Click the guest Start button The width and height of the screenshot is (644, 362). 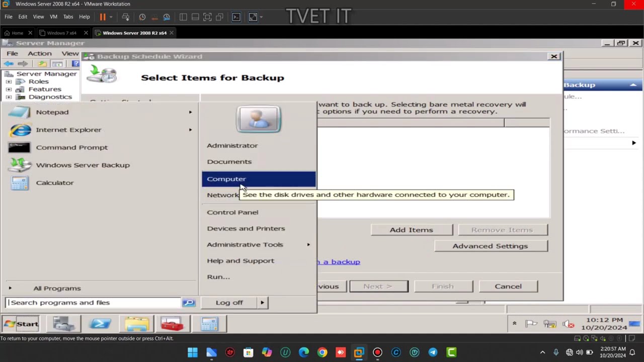coord(21,324)
